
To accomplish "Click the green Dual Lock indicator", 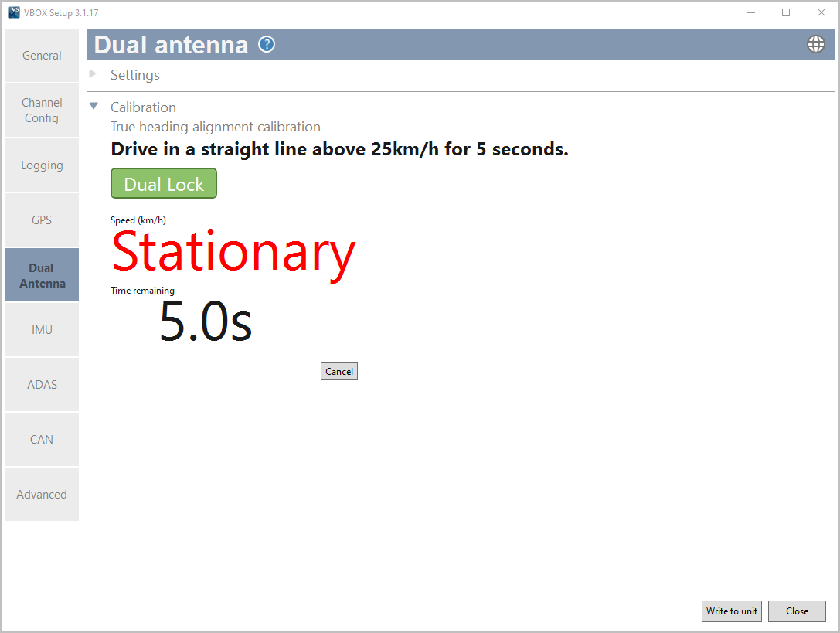I will coord(164,183).
